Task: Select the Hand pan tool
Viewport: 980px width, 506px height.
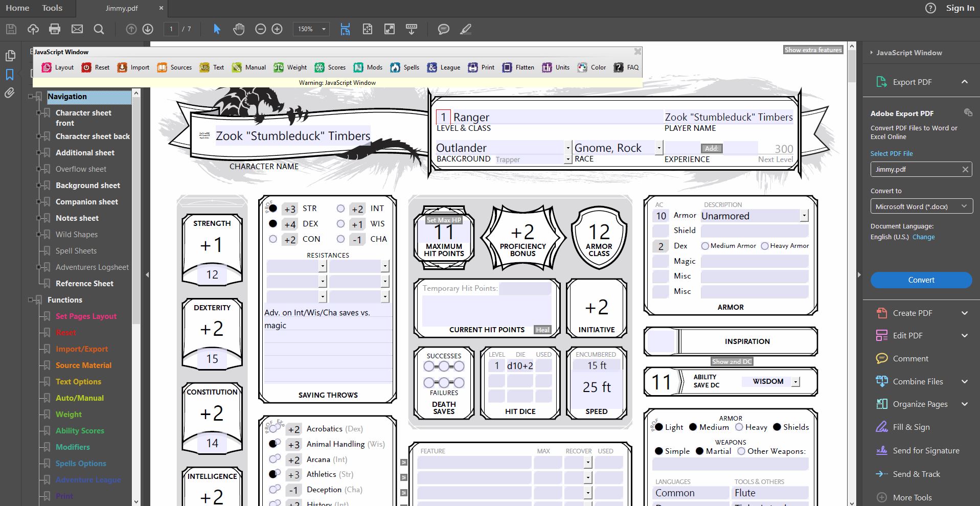Action: click(239, 29)
